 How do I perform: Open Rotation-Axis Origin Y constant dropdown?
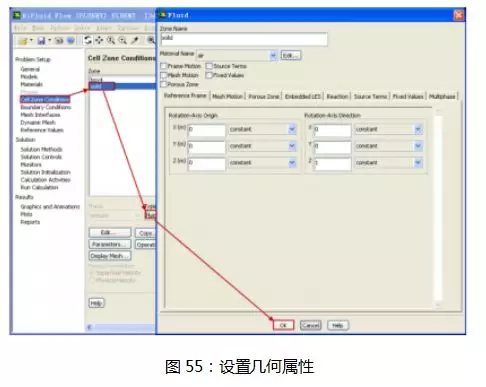pos(292,146)
